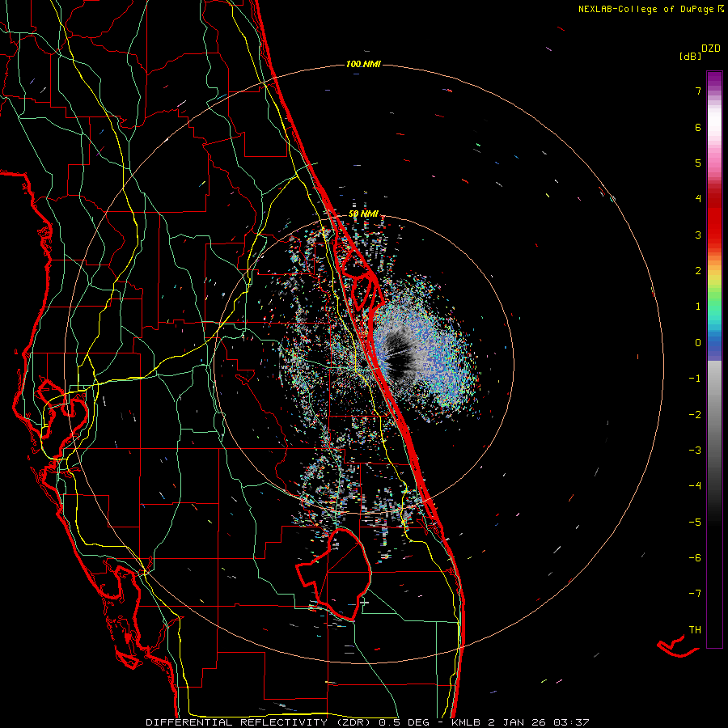The image size is (728, 728).
Task: Click the -4 value on the color scale
Action: click(x=695, y=486)
